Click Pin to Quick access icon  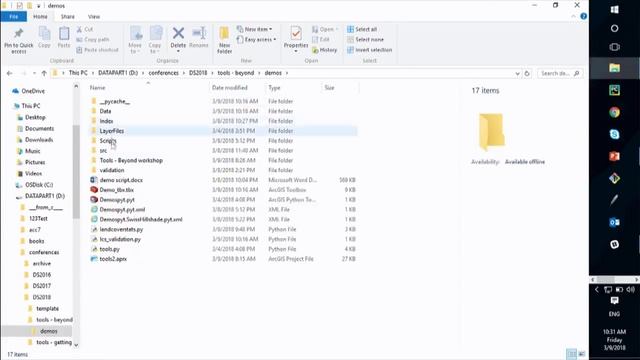pyautogui.click(x=19, y=34)
